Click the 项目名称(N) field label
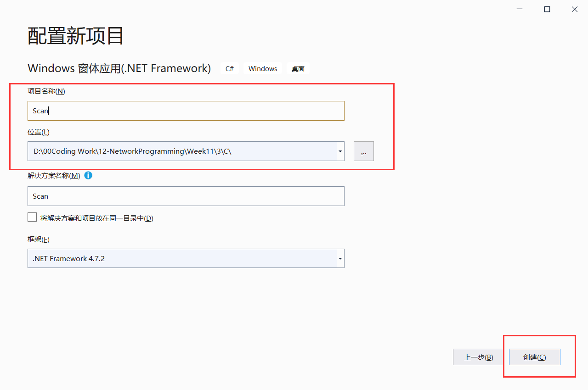Image resolution: width=588 pixels, height=390 pixels. pos(46,91)
